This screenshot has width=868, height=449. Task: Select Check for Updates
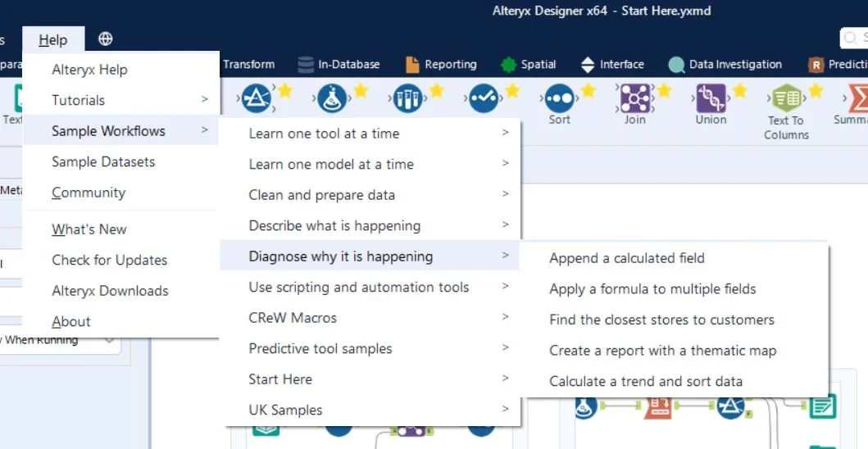[x=120, y=261]
